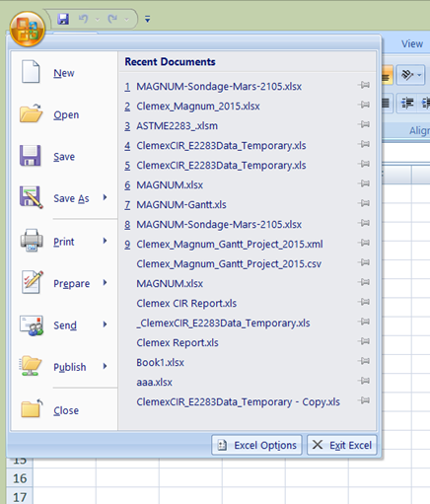
Task: Click the round Office button
Action: click(x=27, y=30)
